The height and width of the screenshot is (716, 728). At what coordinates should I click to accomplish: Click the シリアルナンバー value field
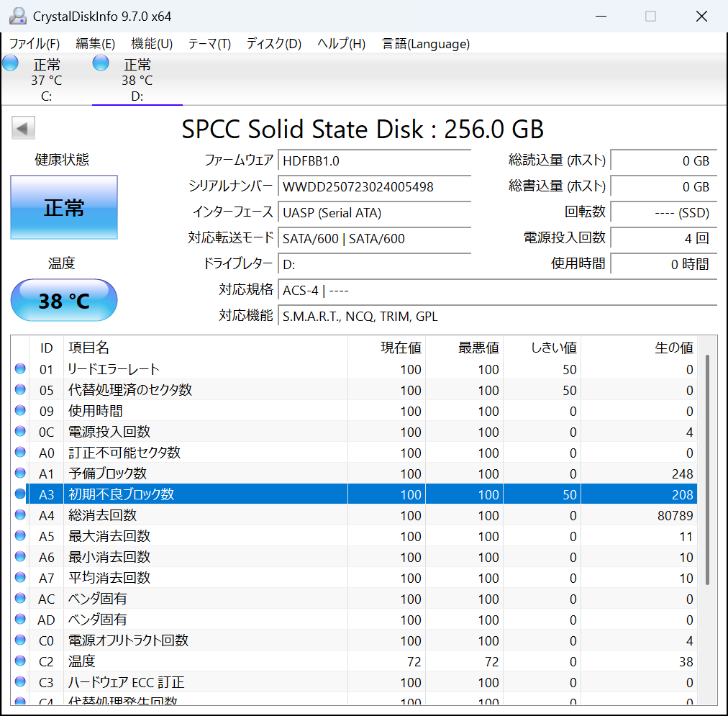coord(374,187)
